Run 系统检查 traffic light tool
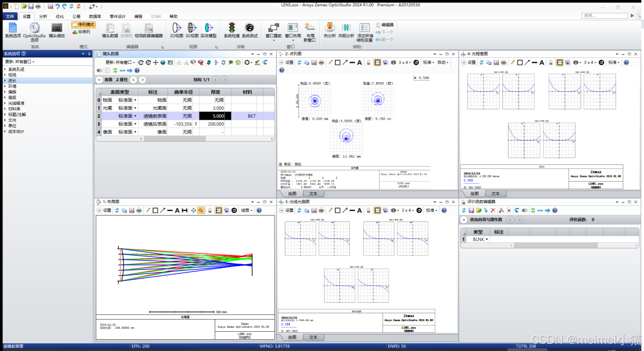 tap(232, 30)
